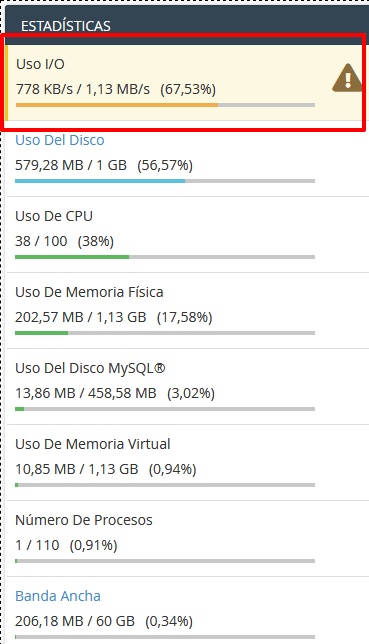Select the Uso I/O label text

[40, 64]
